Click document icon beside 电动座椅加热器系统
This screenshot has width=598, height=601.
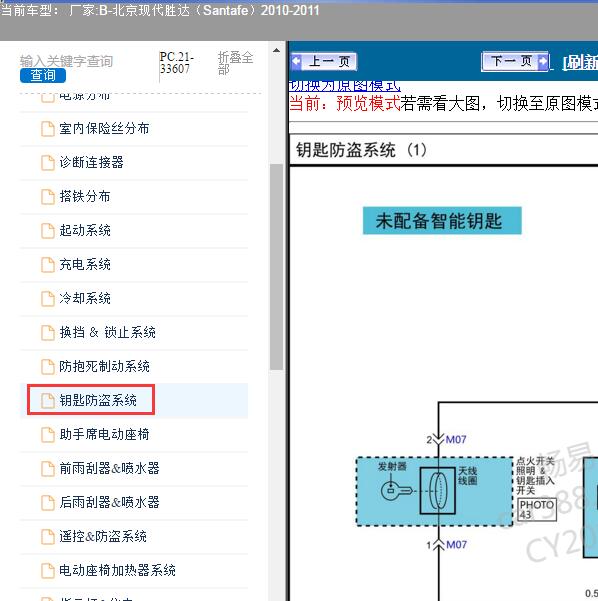coord(48,570)
